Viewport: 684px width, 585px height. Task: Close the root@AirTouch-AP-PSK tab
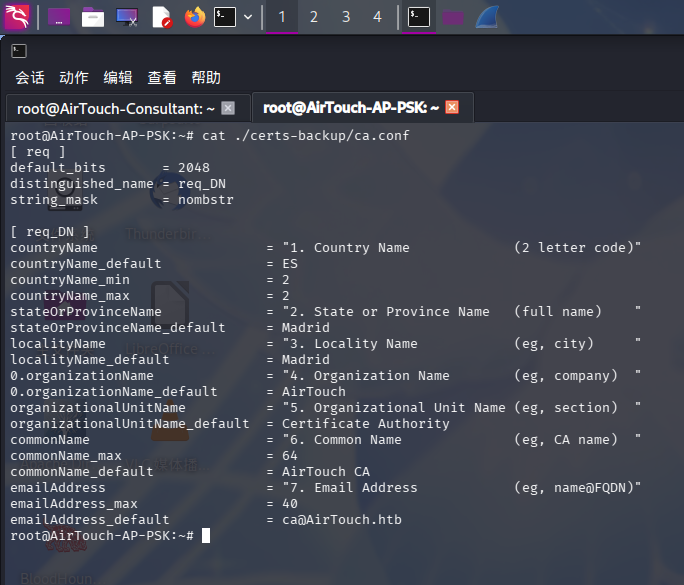click(x=452, y=107)
